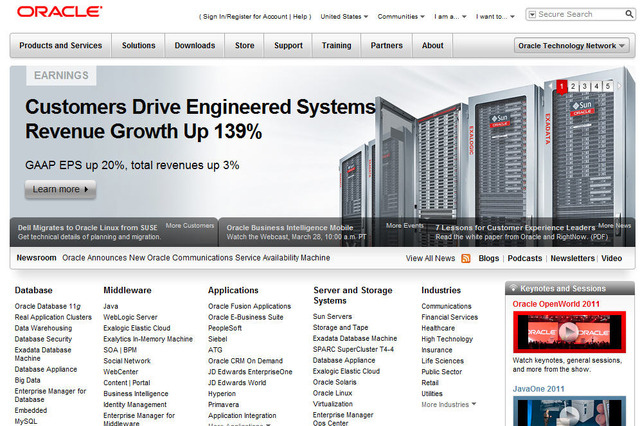Select banner slide 1
The image size is (640, 426).
[x=562, y=87]
